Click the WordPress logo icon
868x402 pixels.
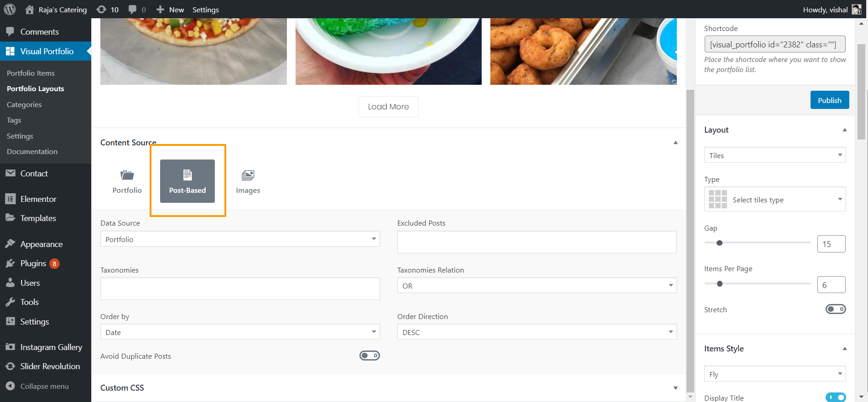[x=10, y=9]
